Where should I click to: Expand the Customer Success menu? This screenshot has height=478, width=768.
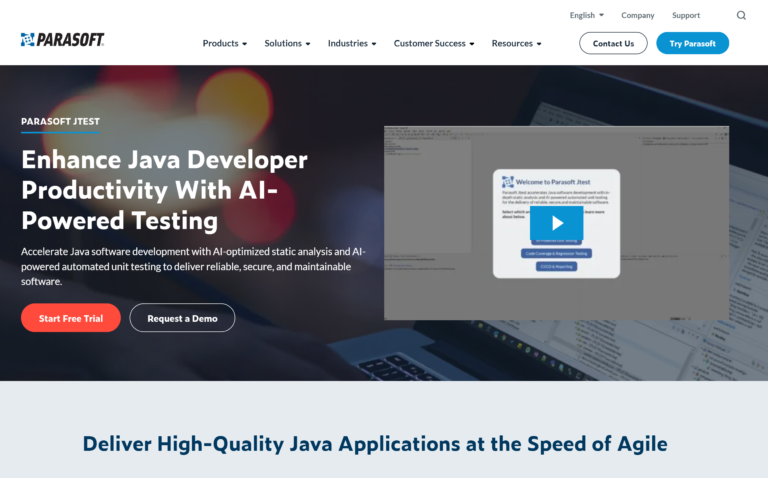434,43
